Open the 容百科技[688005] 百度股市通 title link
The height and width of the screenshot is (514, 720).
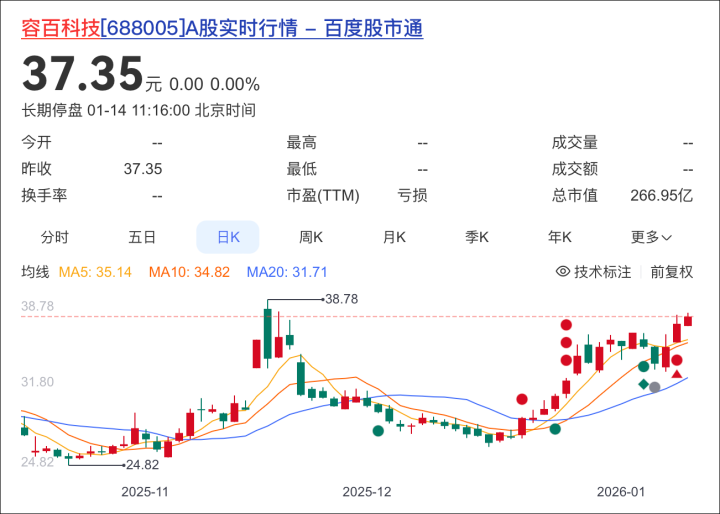pos(222,28)
